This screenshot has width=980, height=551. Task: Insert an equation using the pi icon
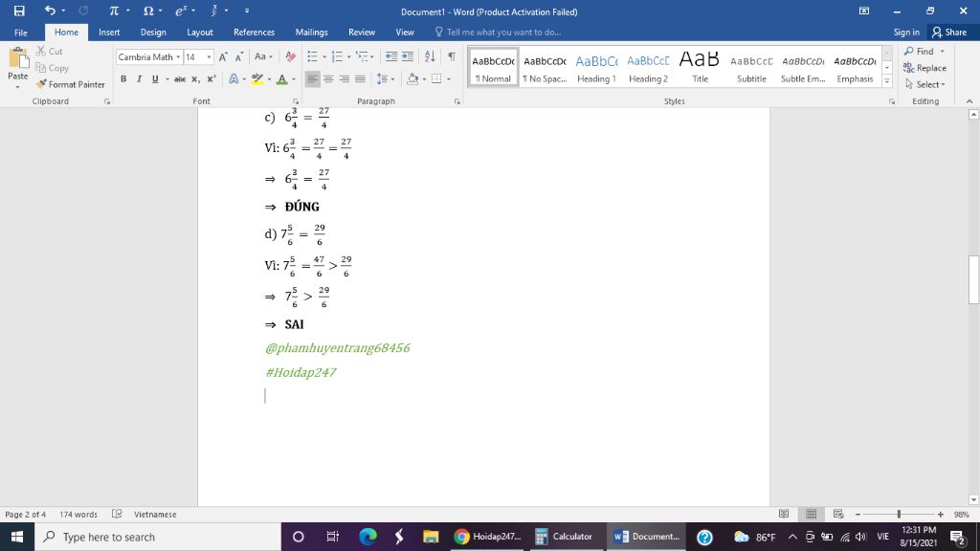tap(114, 11)
